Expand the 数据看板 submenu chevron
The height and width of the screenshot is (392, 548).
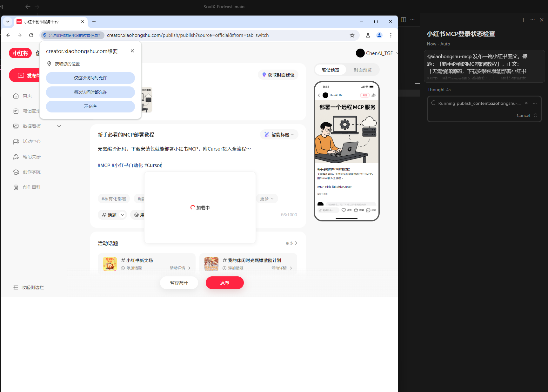coord(59,126)
